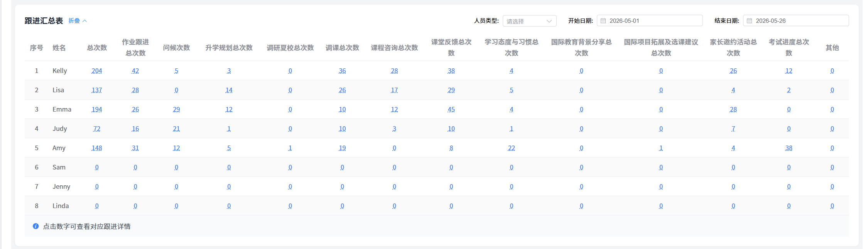Image resolution: width=868 pixels, height=249 pixels.
Task: Open Amy's 国际项目拓展及选课建议 count 1
Action: (661, 148)
